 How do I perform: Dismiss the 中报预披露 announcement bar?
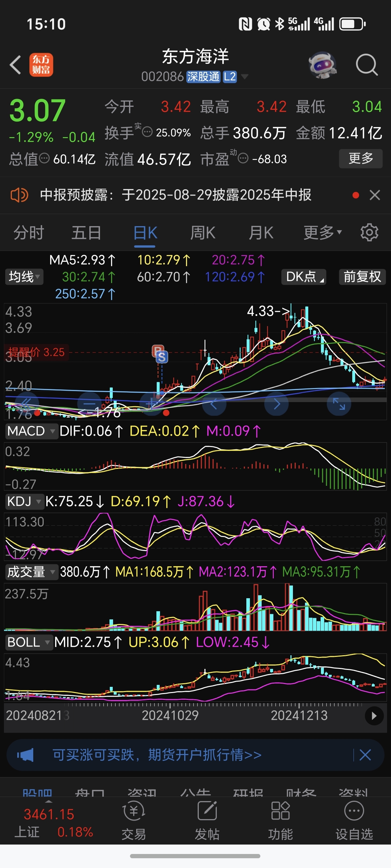[374, 195]
